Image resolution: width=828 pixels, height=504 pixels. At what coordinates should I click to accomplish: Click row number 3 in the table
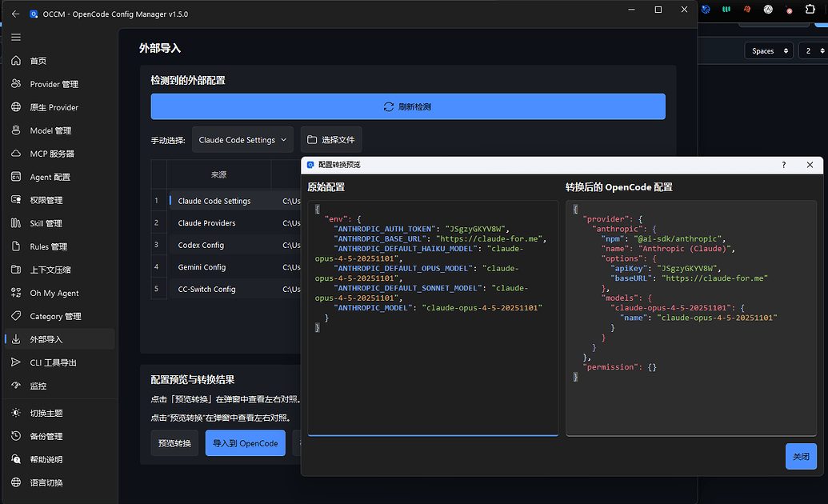[x=156, y=245]
